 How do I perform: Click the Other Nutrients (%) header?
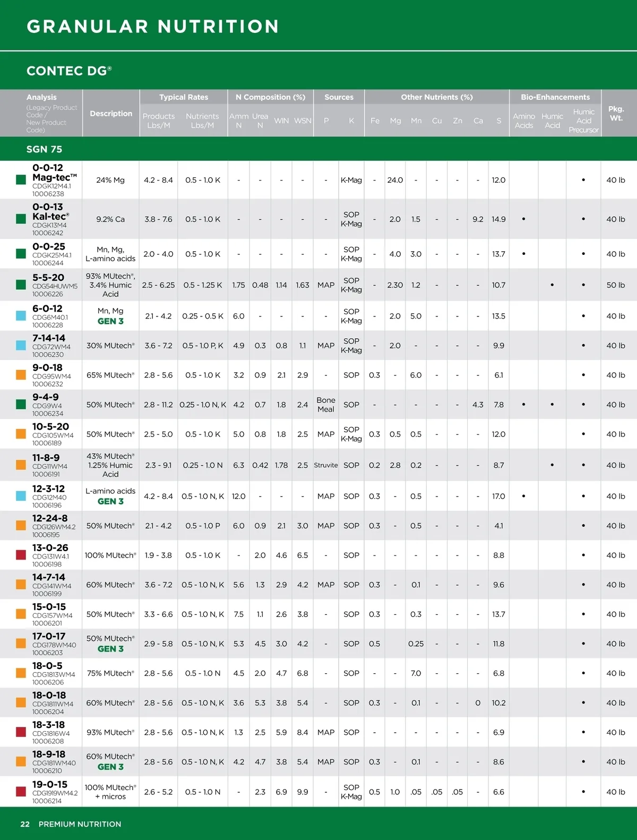pyautogui.click(x=436, y=97)
